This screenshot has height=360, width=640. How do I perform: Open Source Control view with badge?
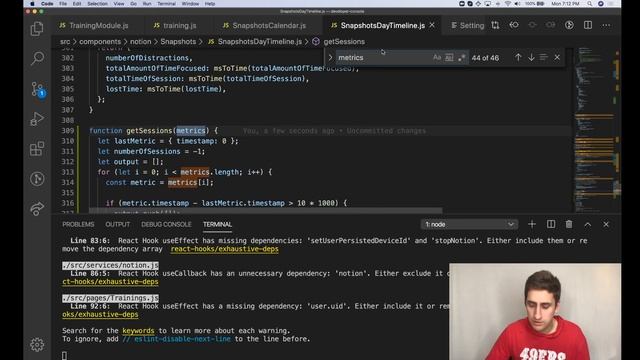pos(38,89)
